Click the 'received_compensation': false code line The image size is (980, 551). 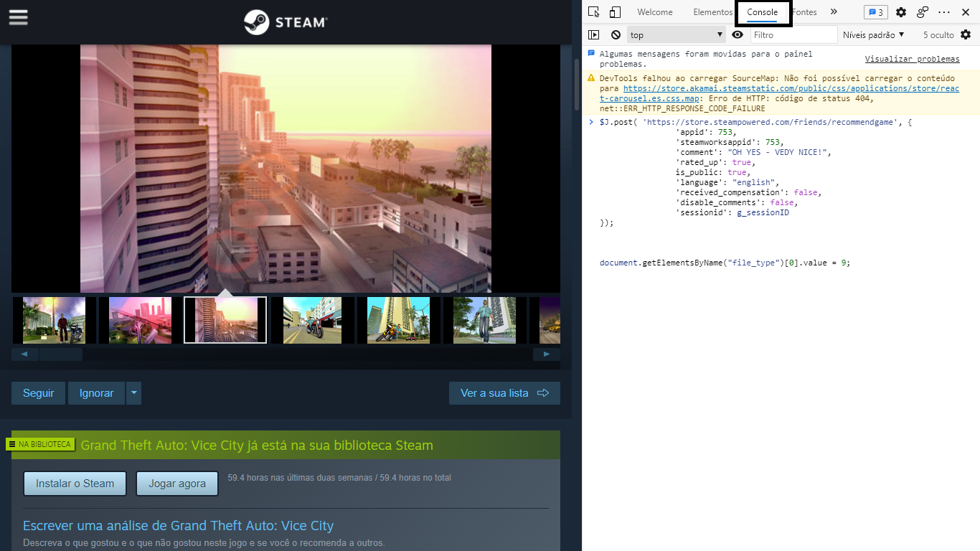coord(748,192)
